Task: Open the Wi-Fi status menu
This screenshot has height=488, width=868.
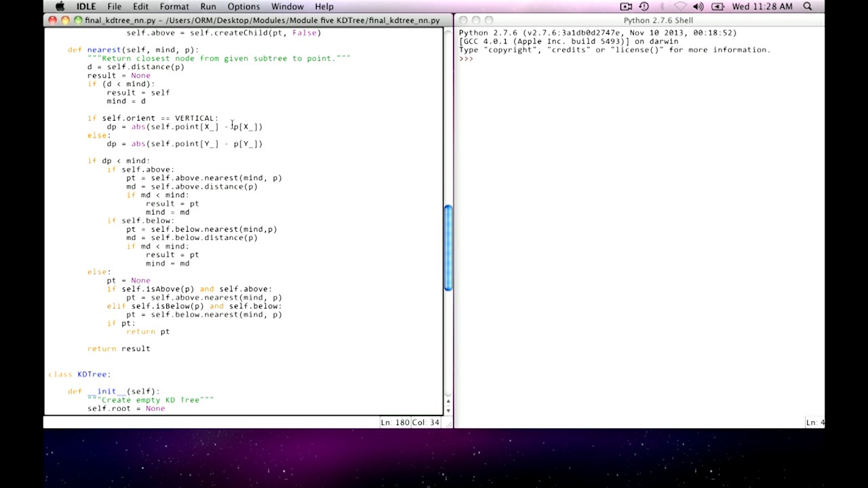Action: coord(679,7)
